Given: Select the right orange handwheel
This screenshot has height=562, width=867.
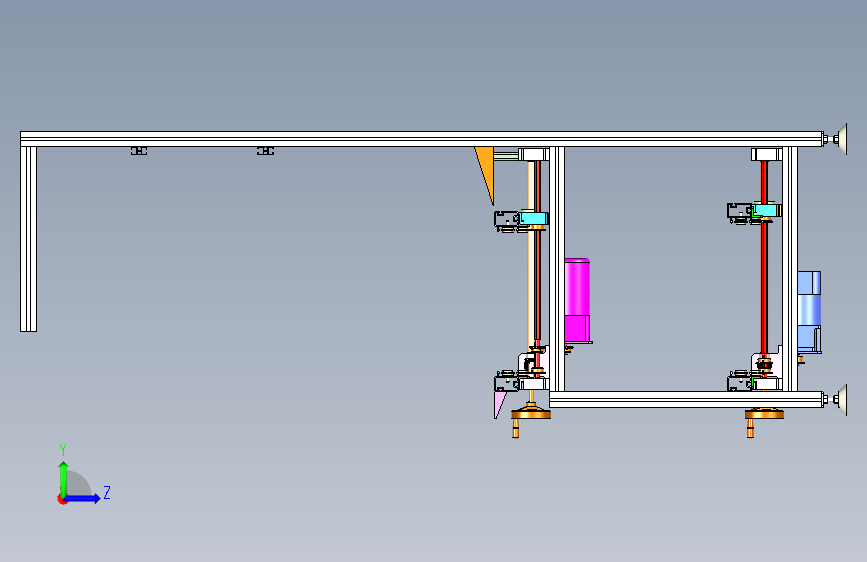Looking at the screenshot, I should [x=764, y=414].
